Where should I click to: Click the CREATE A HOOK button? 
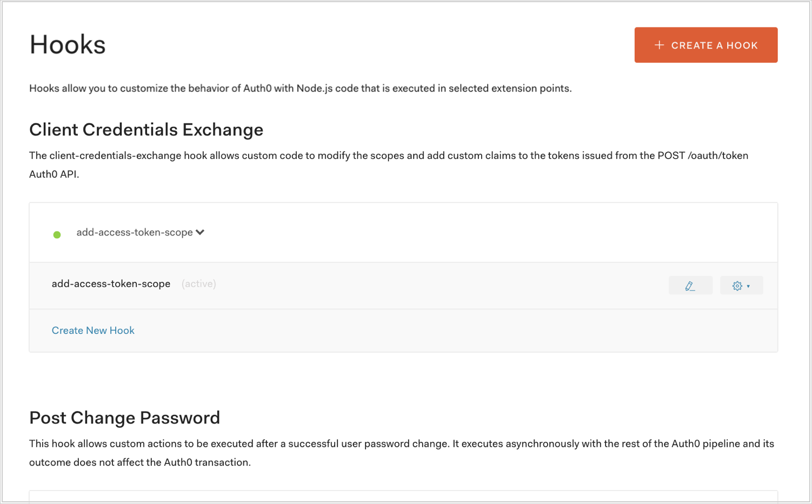(705, 45)
